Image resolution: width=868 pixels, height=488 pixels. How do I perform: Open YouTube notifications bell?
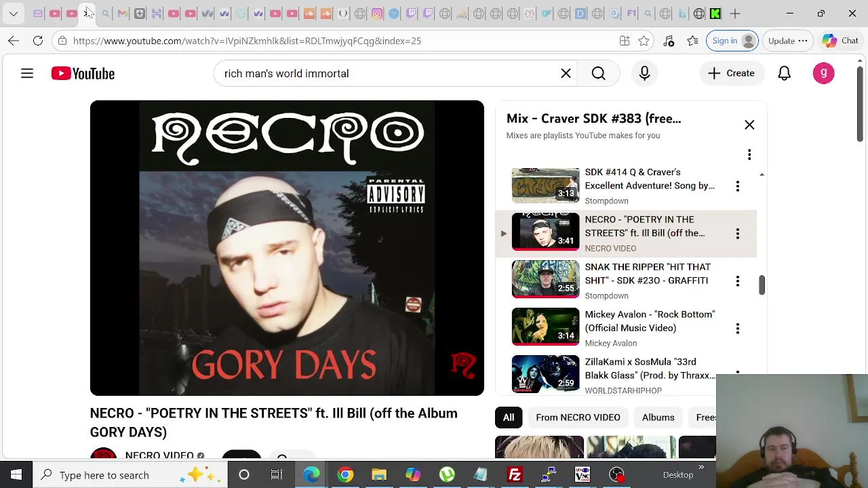click(784, 73)
